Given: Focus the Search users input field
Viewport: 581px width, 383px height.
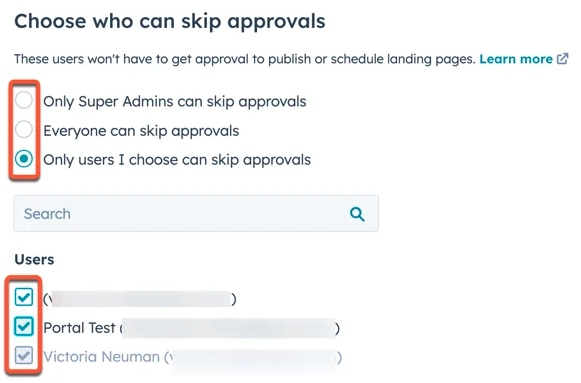Looking at the screenshot, I should pyautogui.click(x=196, y=214).
